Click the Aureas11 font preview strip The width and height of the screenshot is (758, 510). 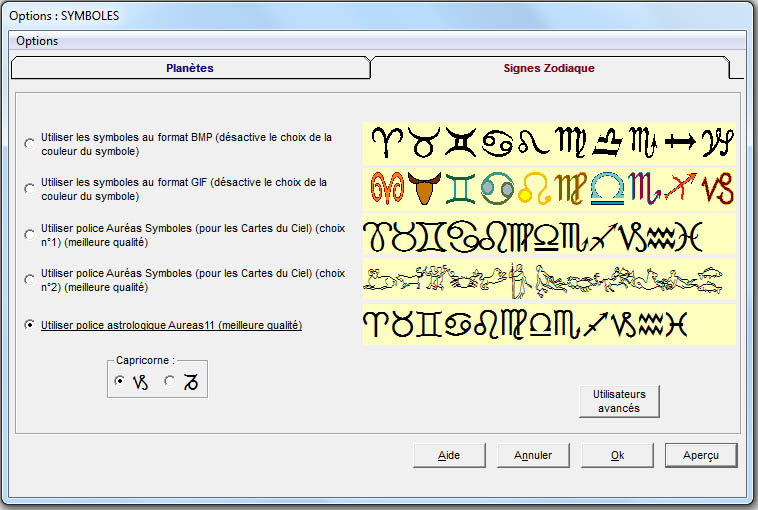pos(549,324)
